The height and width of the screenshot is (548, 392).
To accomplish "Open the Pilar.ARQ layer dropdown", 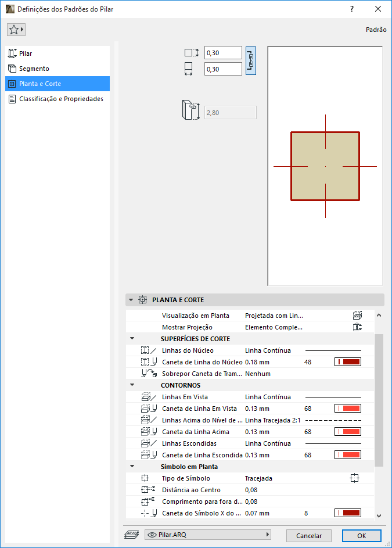I will tap(208, 535).
